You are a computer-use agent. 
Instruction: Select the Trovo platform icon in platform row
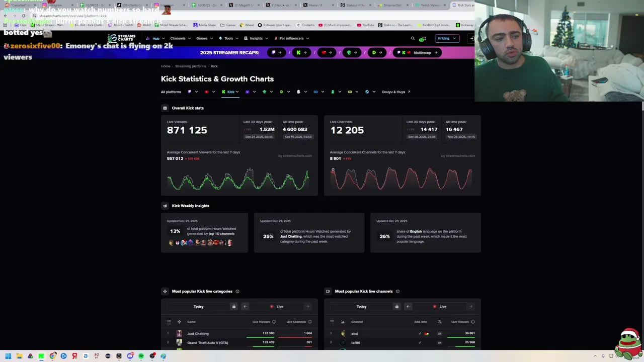point(264,92)
